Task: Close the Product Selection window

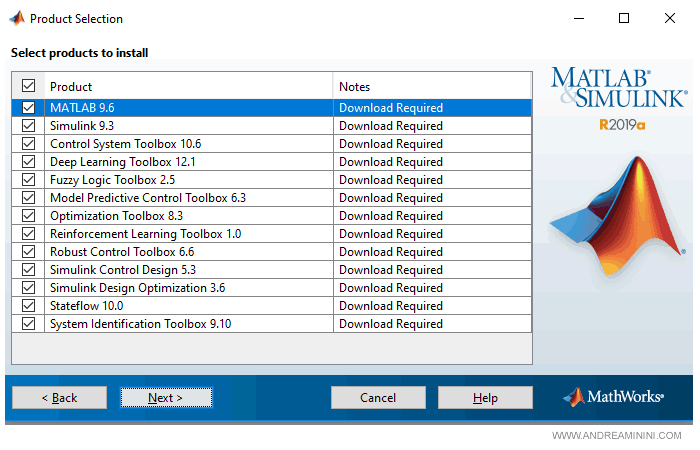Action: tap(670, 18)
